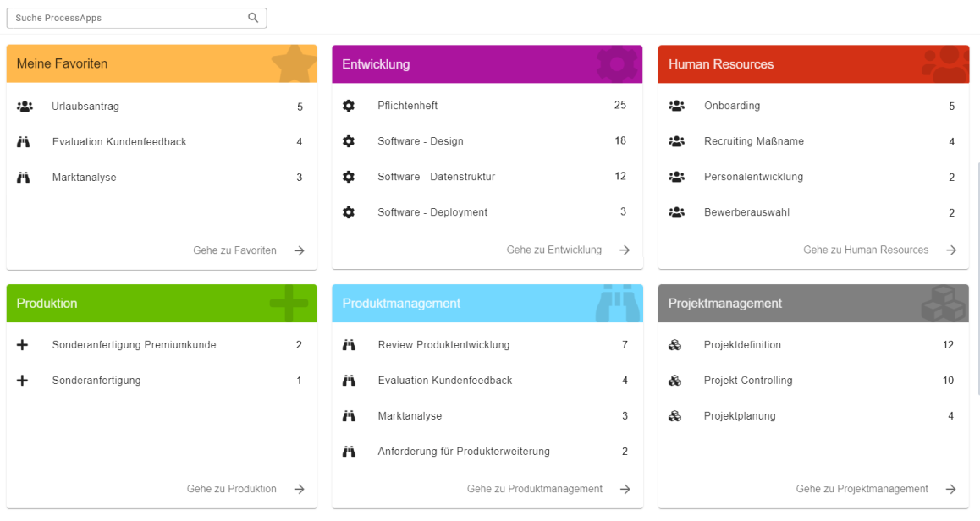Select the Projekt Controlling entry
This screenshot has width=980, height=521.
[x=747, y=381]
